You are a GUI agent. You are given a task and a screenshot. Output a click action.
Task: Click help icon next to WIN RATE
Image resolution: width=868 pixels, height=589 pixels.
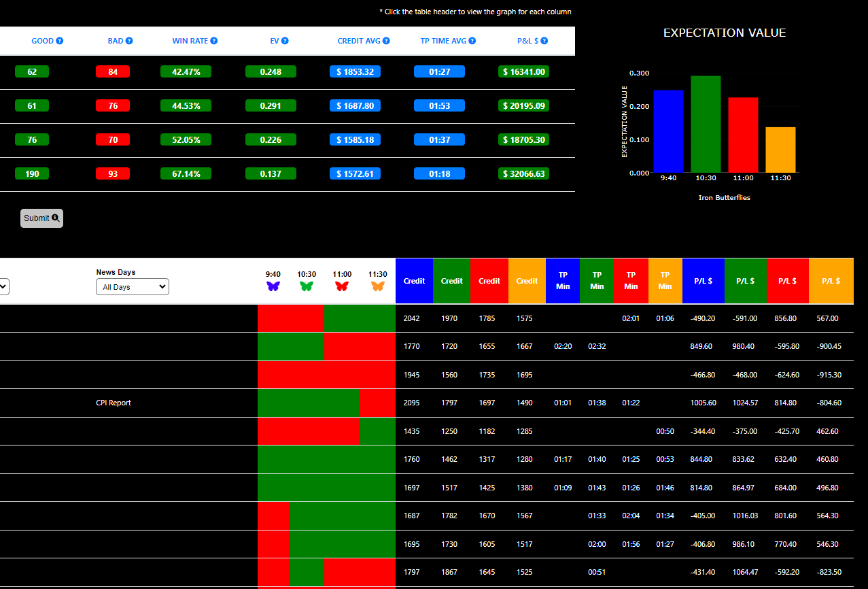click(x=214, y=41)
